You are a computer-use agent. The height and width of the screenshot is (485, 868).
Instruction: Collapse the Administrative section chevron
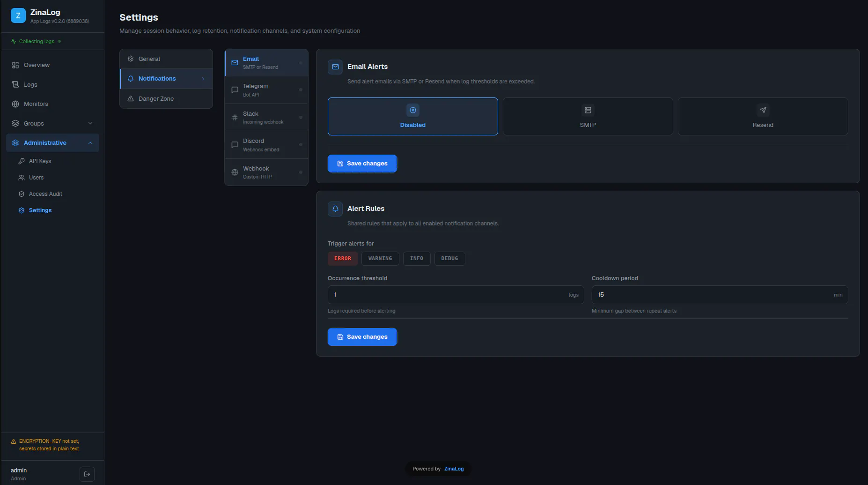coord(90,143)
